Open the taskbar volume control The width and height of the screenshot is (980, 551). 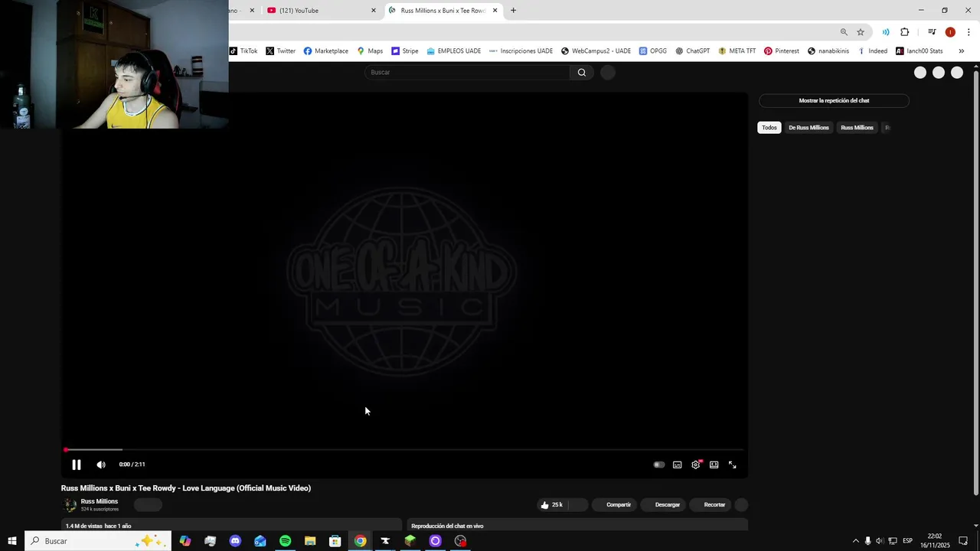880,541
